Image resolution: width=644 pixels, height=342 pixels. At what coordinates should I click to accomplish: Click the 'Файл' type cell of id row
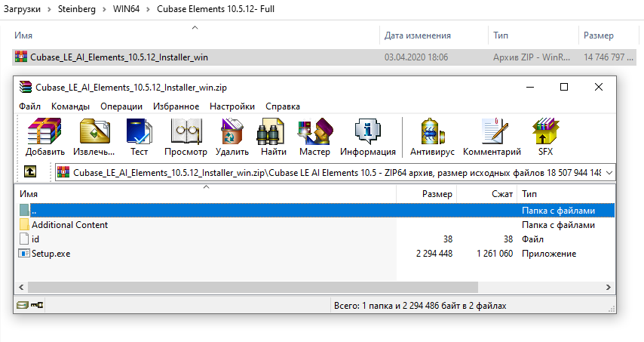coord(532,239)
